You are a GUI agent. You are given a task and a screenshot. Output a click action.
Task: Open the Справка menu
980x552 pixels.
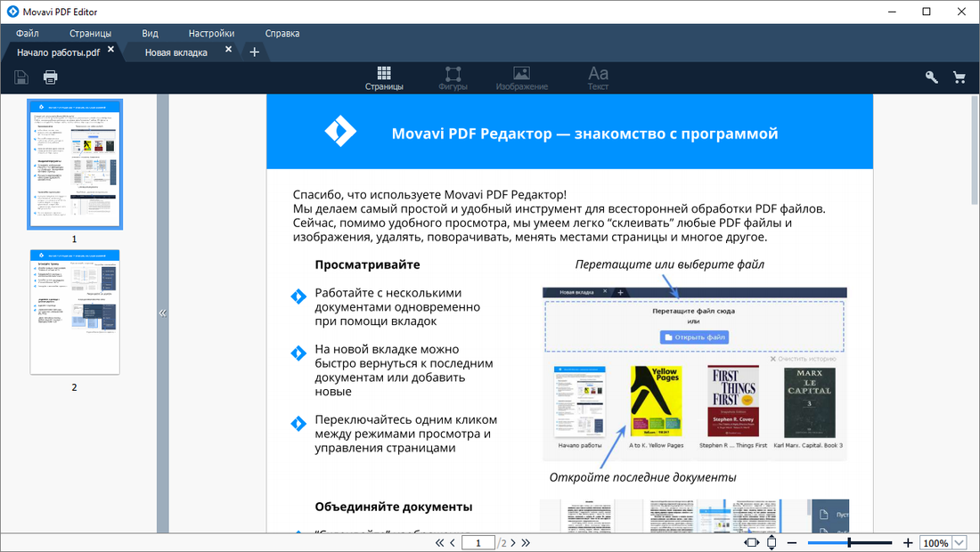[282, 33]
